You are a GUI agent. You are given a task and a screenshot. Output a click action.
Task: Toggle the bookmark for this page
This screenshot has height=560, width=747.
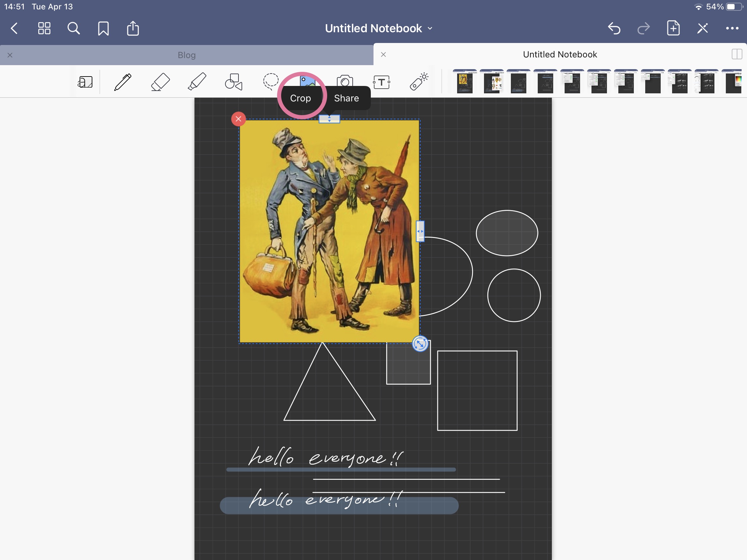point(103,28)
